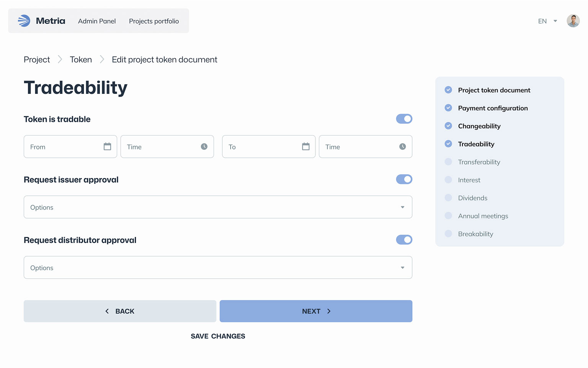
Task: Click the clock icon in the first Time field
Action: click(204, 147)
